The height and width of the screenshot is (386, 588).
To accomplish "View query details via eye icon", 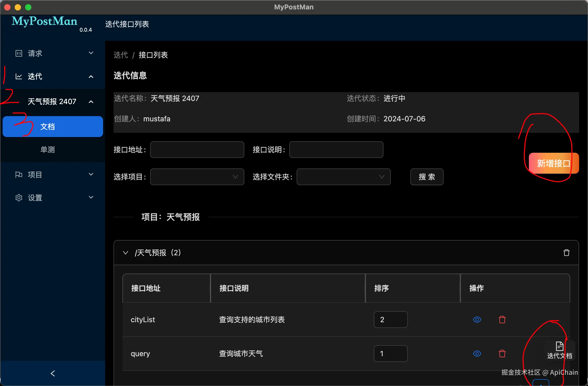I will [x=477, y=354].
